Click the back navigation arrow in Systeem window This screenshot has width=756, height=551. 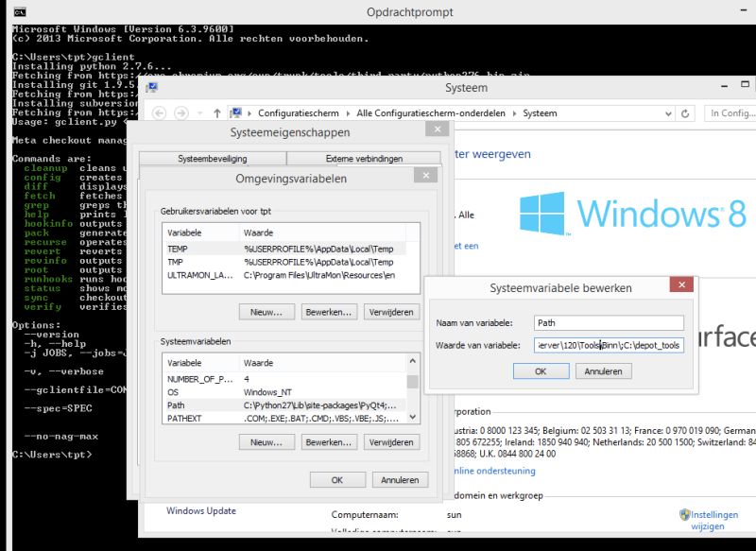tap(160, 112)
